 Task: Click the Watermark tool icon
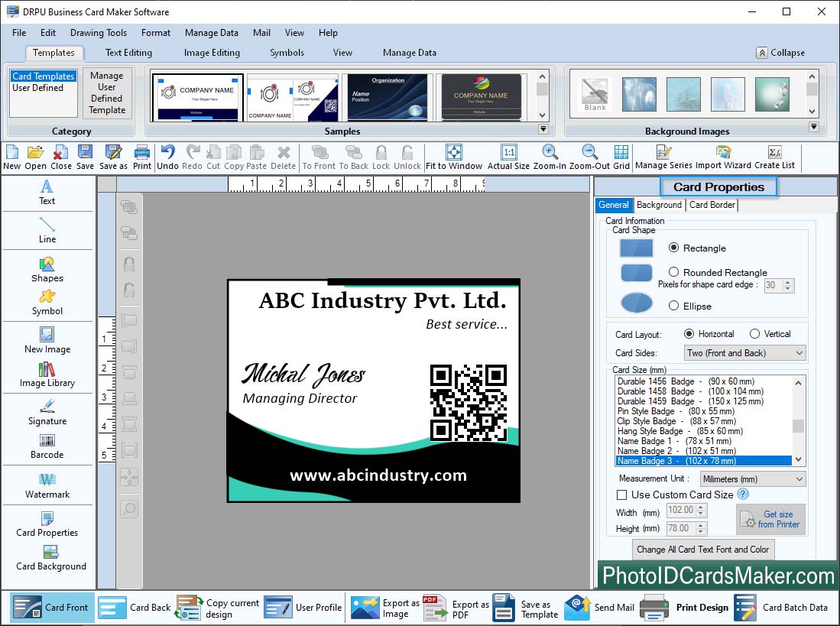click(47, 485)
